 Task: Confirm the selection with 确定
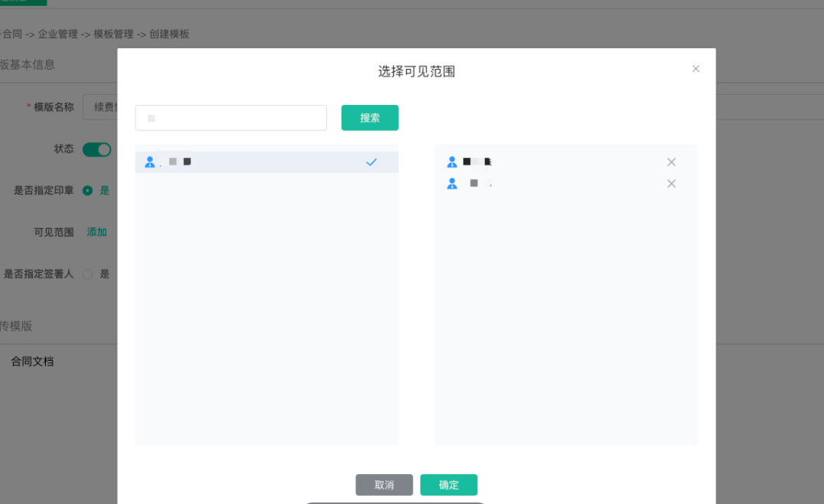pos(449,485)
